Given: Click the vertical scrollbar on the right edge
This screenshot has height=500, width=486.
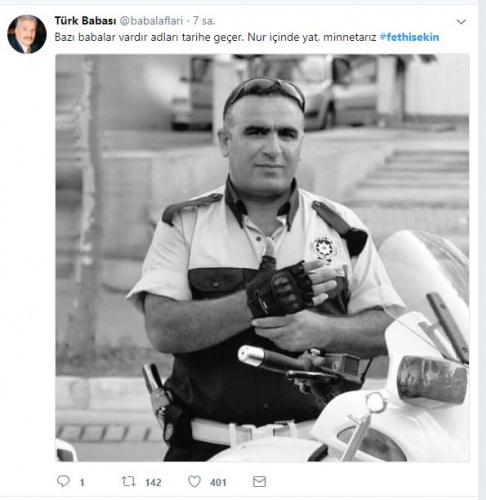Looking at the screenshot, I should click(x=482, y=250).
